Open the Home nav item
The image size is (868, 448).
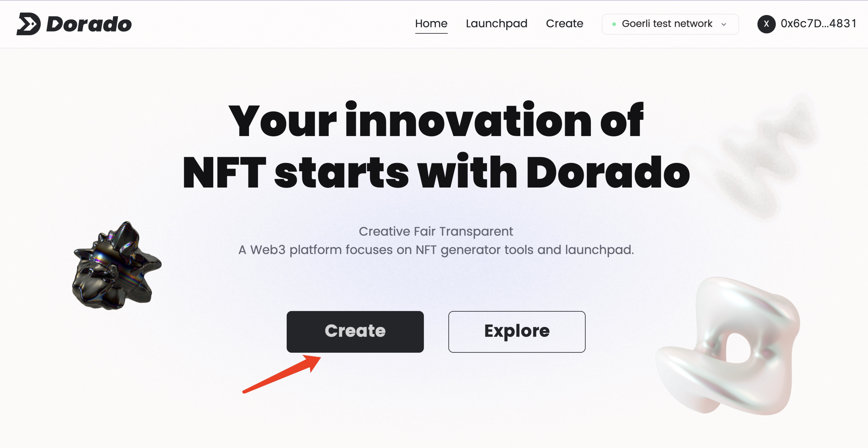click(431, 24)
